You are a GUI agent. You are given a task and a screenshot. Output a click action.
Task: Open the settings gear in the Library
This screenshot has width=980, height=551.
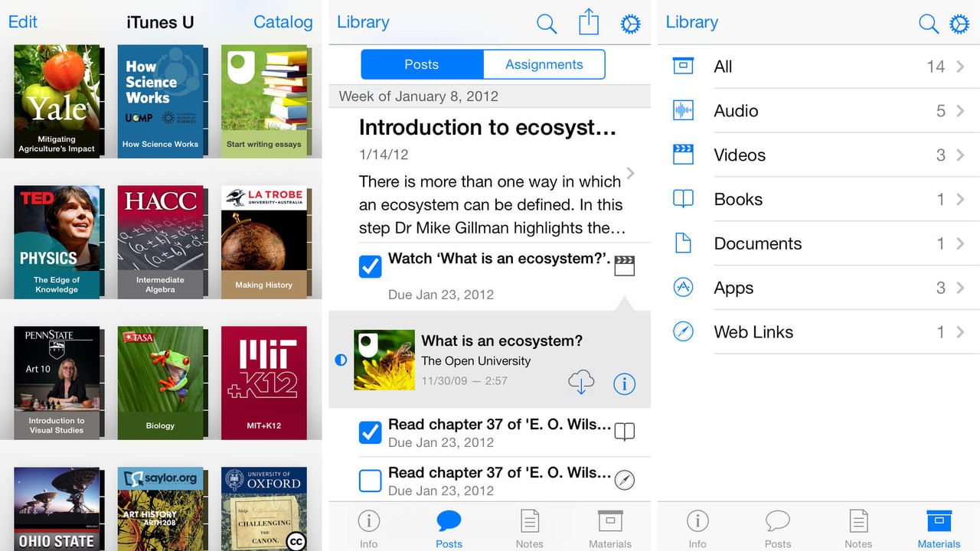click(x=630, y=23)
